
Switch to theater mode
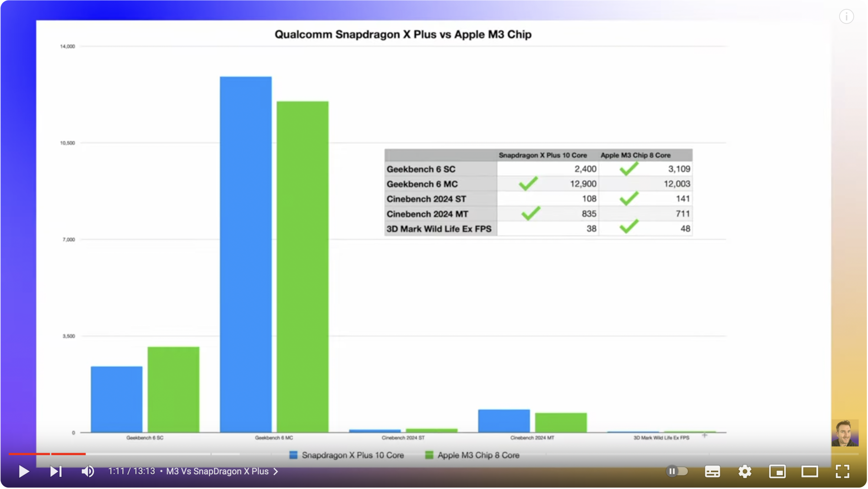click(x=810, y=472)
